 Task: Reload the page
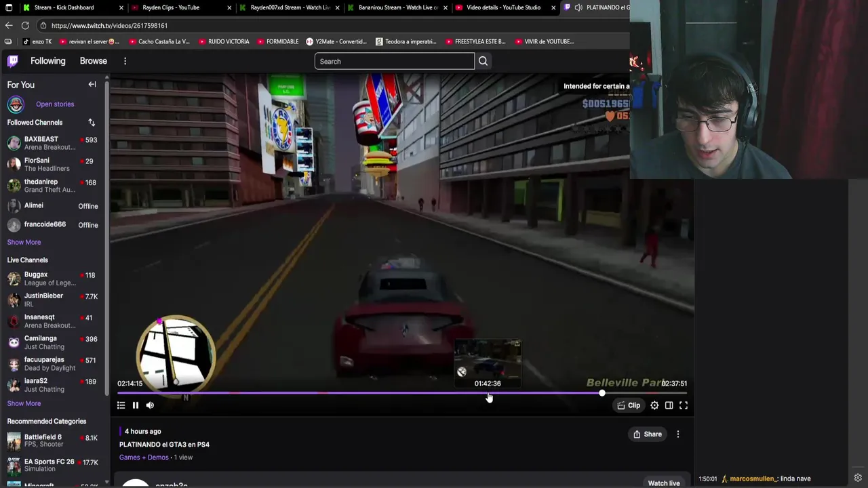click(x=25, y=25)
